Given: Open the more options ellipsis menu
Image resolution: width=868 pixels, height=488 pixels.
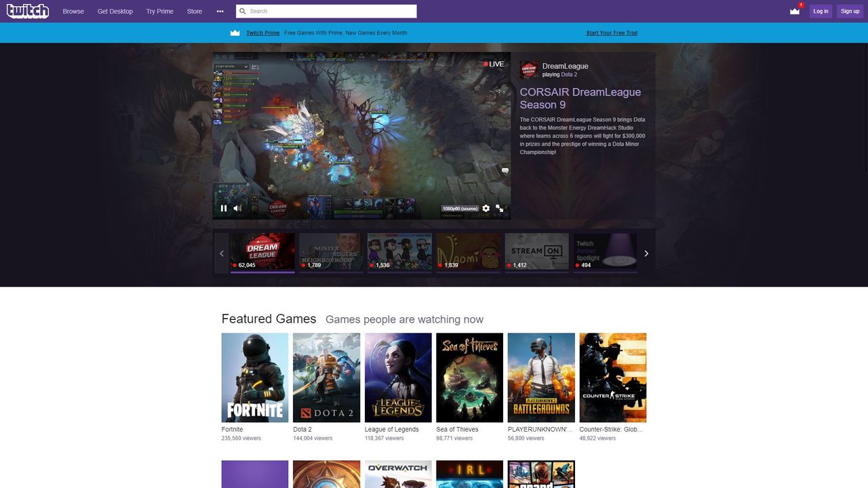Looking at the screenshot, I should point(220,12).
